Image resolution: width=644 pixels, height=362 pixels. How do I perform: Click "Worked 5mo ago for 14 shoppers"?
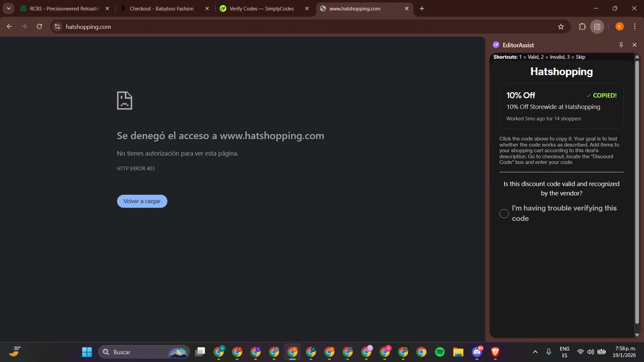pos(544,119)
